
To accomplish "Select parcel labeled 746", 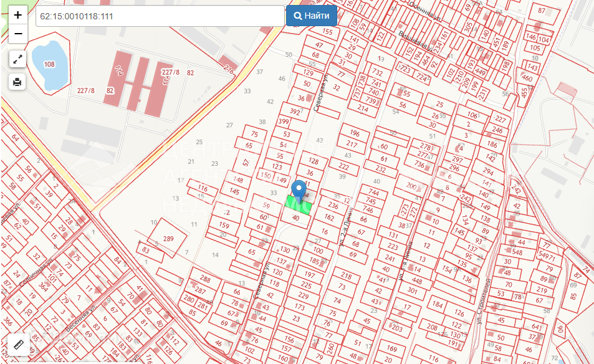I will (x=368, y=209).
